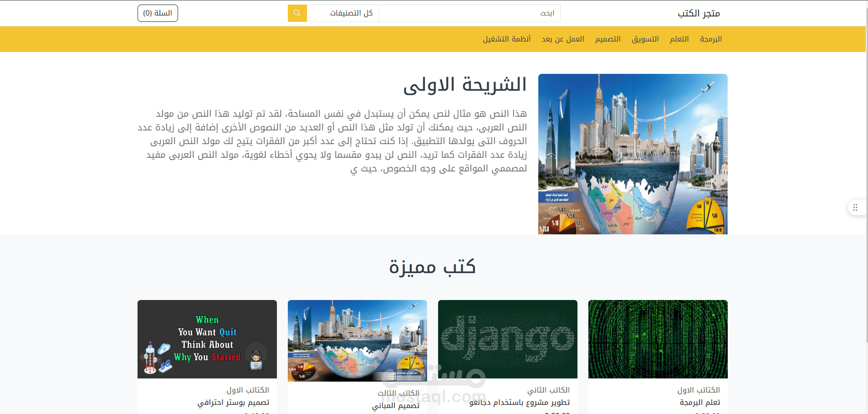The image size is (868, 414).
Task: Open the تعلم البرمجة book title
Action: [x=700, y=403]
